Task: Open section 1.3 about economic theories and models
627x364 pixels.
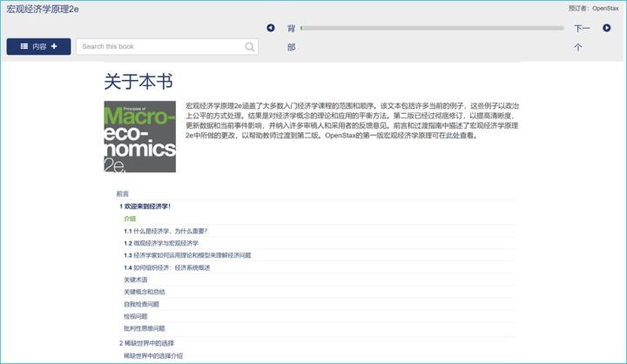Action: 187,255
